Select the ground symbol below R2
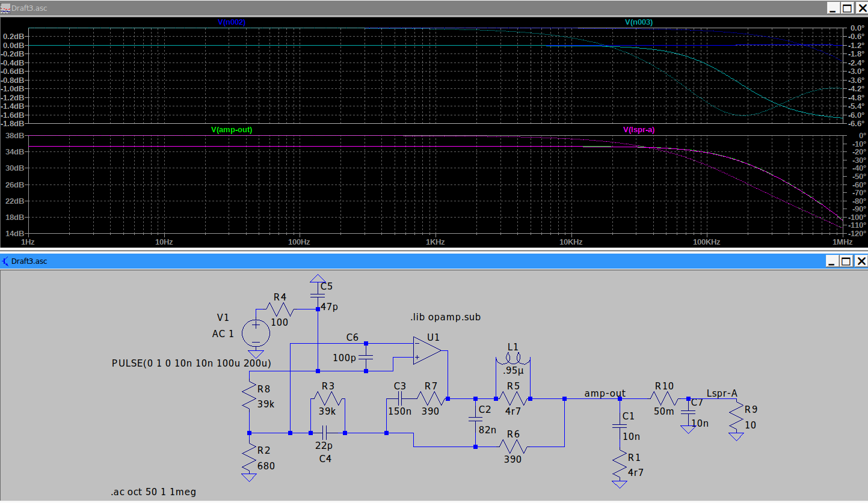 point(248,478)
